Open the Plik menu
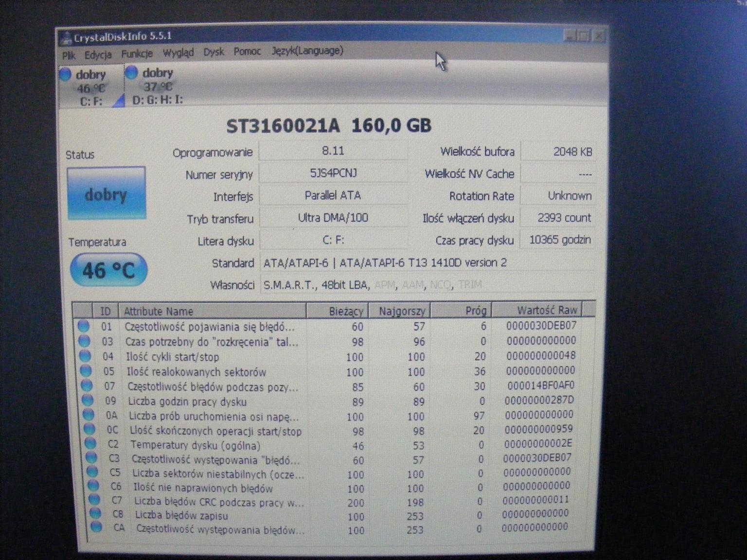The height and width of the screenshot is (560, 747). [69, 55]
